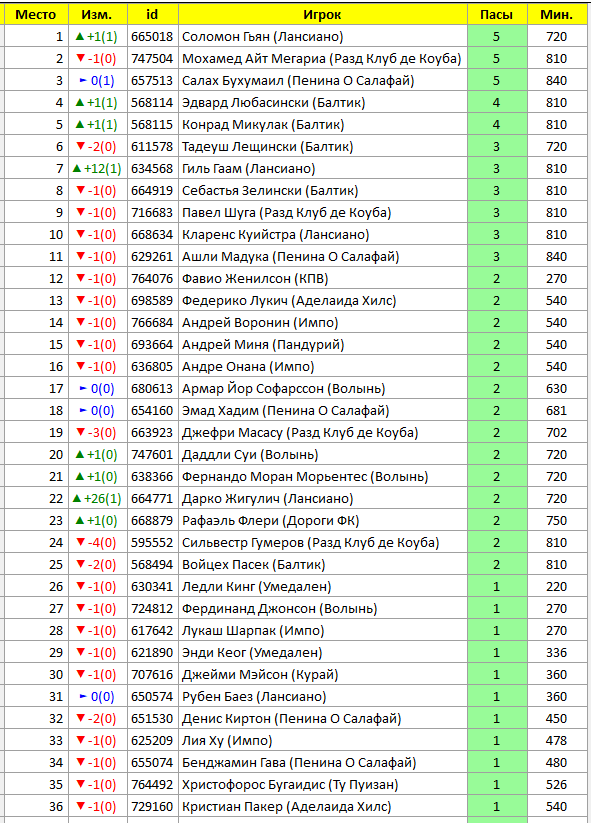Click the red arrow beside -3(0) for Джефри Масасу
The image size is (591, 823).
pyautogui.click(x=80, y=432)
